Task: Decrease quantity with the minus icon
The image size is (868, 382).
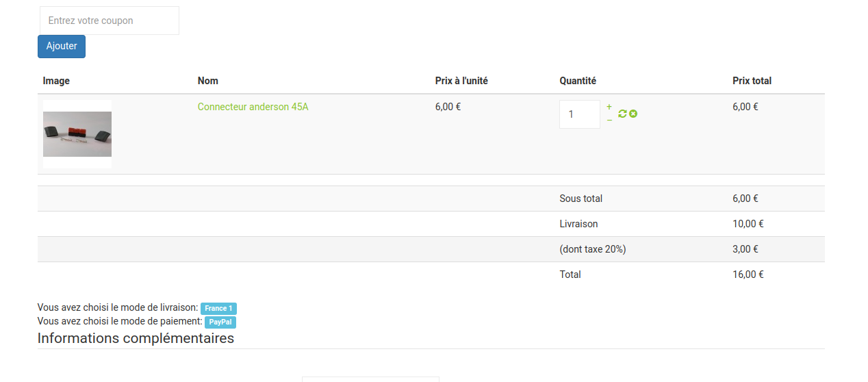Action: [609, 120]
